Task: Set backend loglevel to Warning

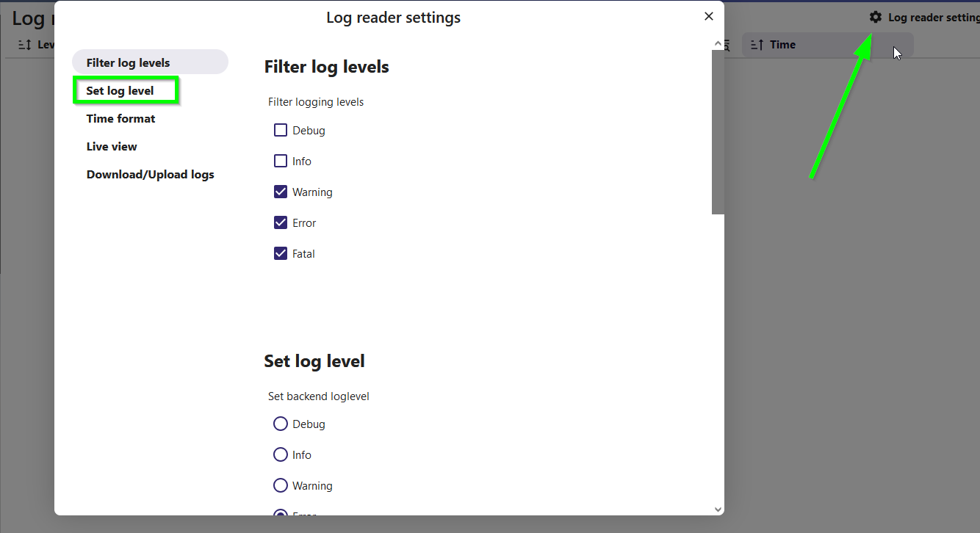Action: [x=281, y=486]
